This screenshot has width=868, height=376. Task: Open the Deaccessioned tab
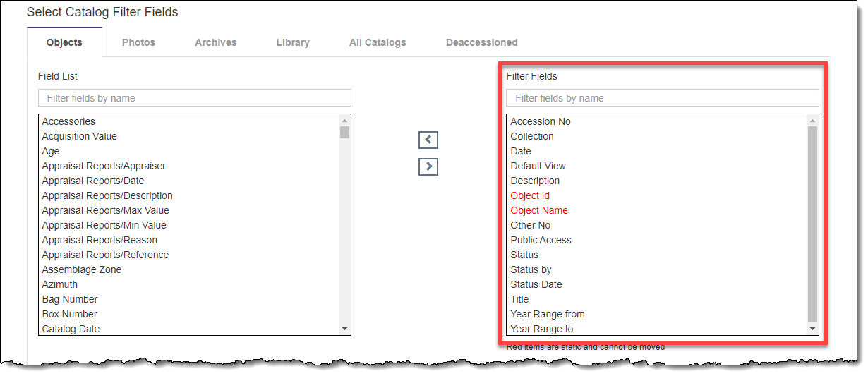pyautogui.click(x=481, y=42)
